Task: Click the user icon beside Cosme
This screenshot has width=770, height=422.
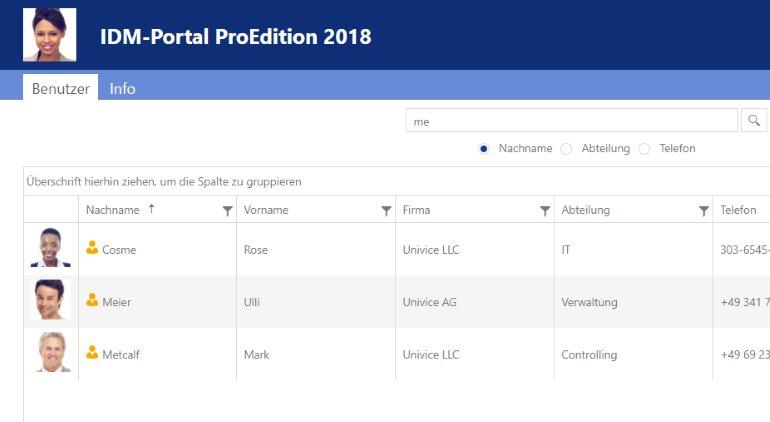Action: pyautogui.click(x=92, y=248)
